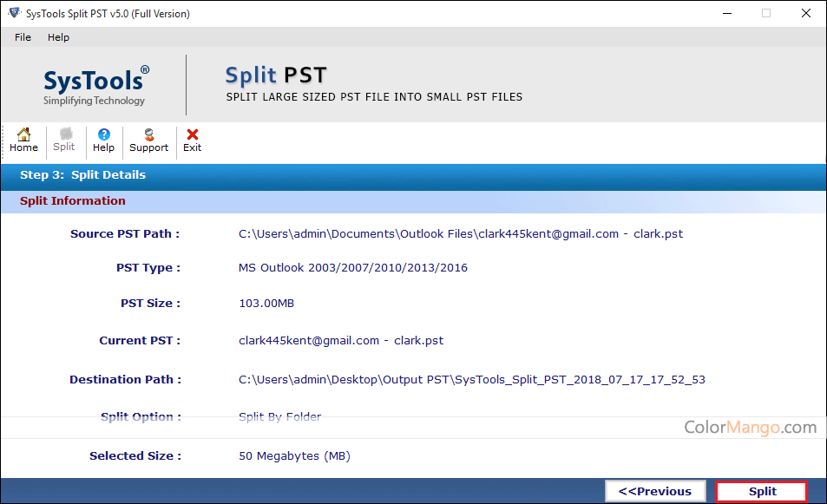Maximize the application window
Screen dimensions: 827x504
765,13
